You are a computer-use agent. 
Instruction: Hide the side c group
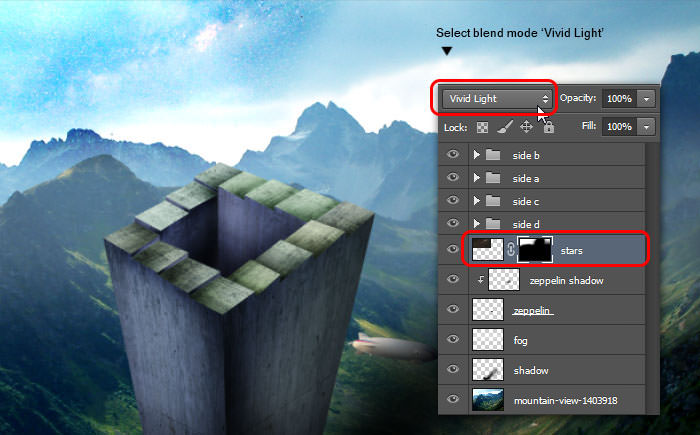(453, 200)
